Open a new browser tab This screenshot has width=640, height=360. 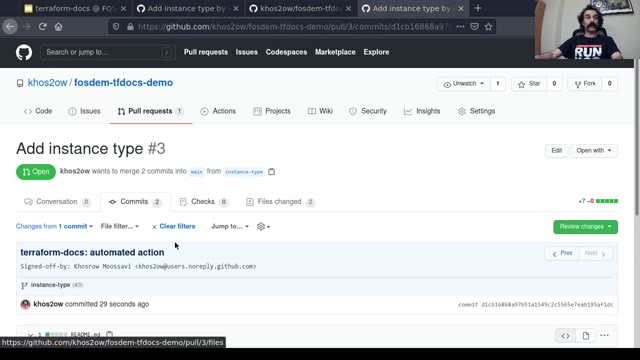click(x=478, y=8)
